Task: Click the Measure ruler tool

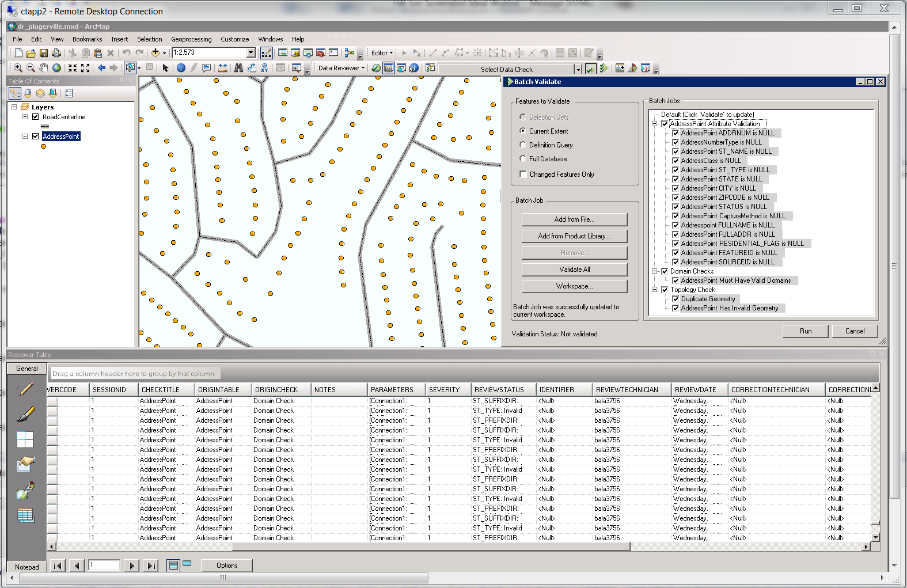Action: point(223,68)
